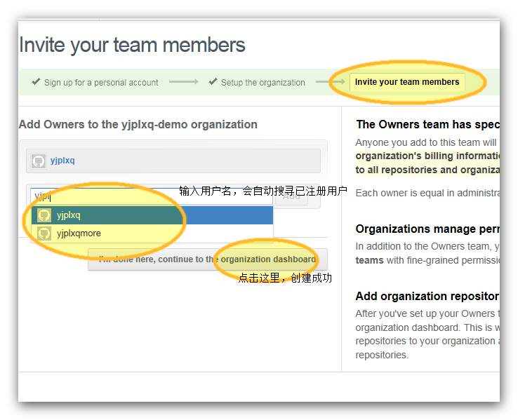Click 'Invite your team members' page heading

[132, 45]
